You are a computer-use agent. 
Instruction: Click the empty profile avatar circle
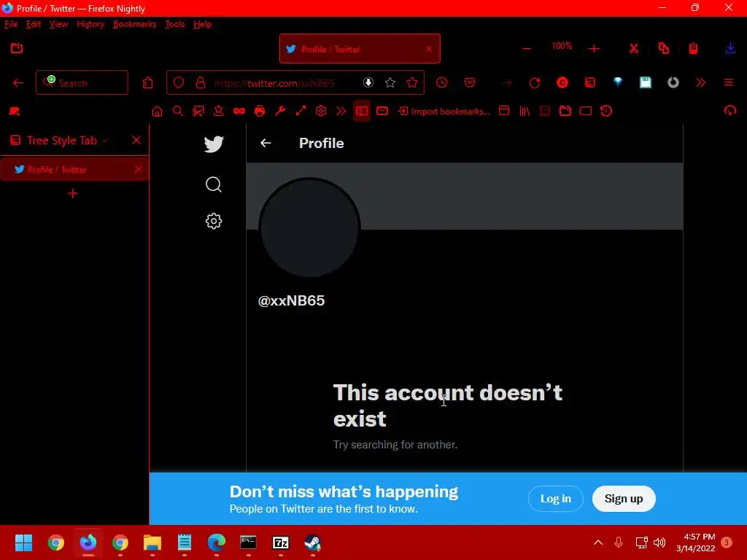click(309, 227)
